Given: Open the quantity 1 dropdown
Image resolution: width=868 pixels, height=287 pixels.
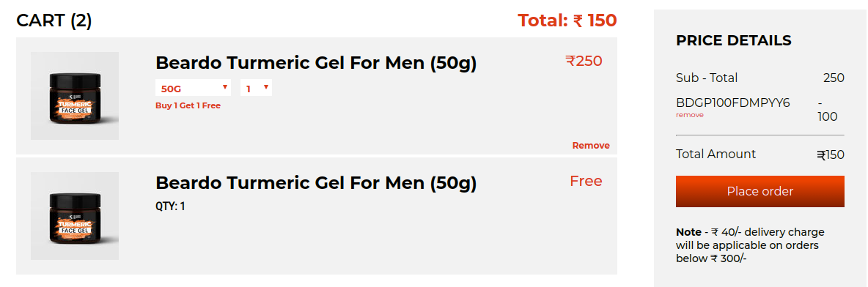Looking at the screenshot, I should click(256, 88).
